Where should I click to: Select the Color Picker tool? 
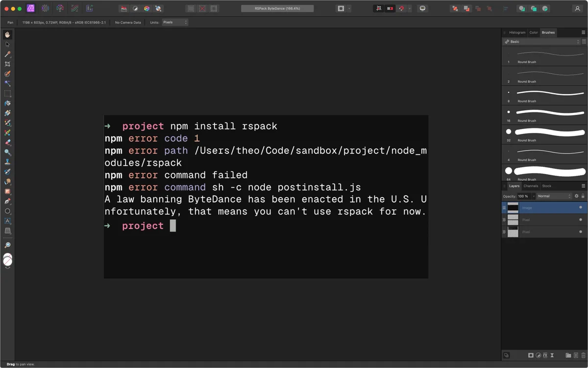(x=7, y=54)
